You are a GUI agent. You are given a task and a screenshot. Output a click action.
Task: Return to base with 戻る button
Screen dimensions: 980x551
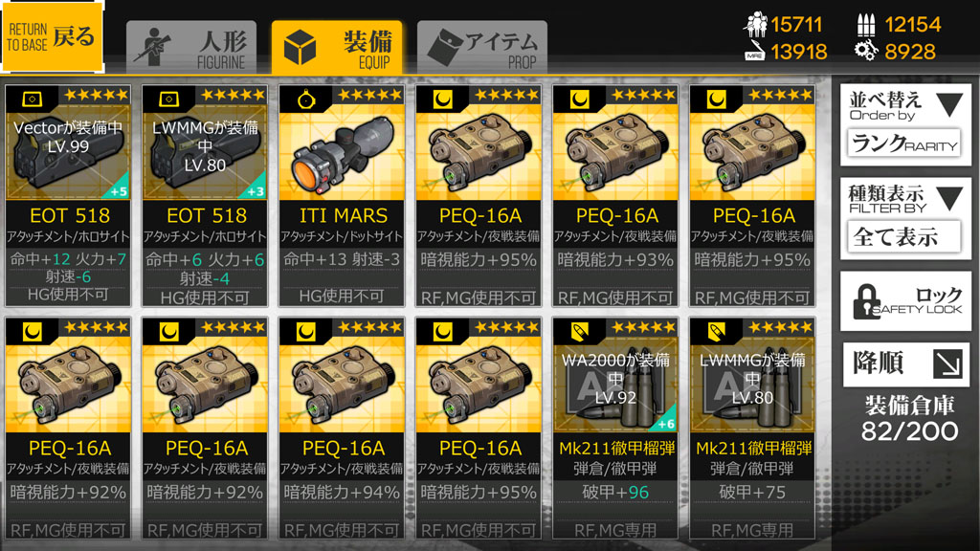coord(52,36)
